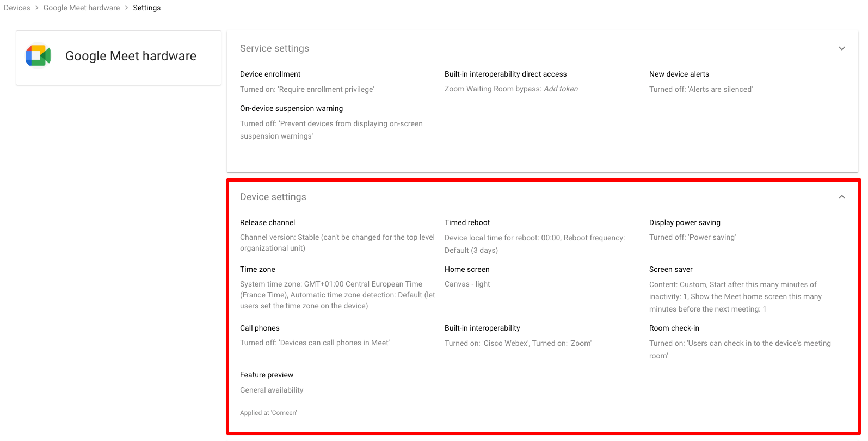Click 'Content: Custom' screen saver description
The height and width of the screenshot is (441, 868).
[736, 296]
